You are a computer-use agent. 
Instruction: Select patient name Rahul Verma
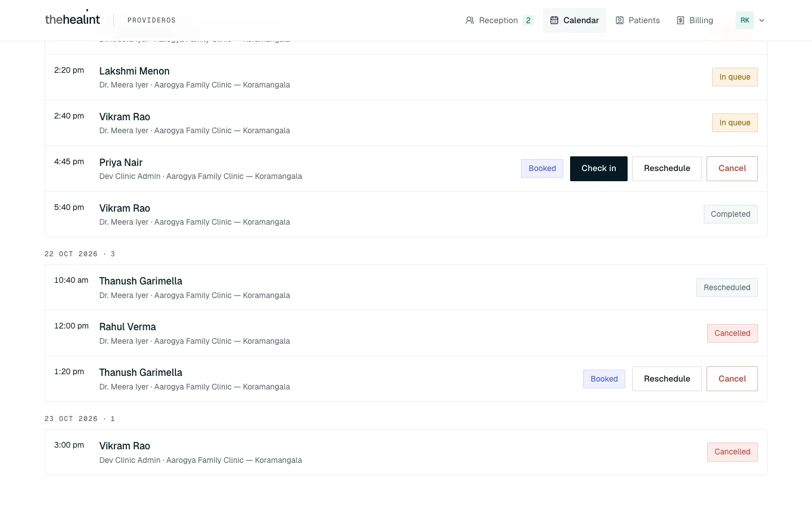[x=127, y=327]
